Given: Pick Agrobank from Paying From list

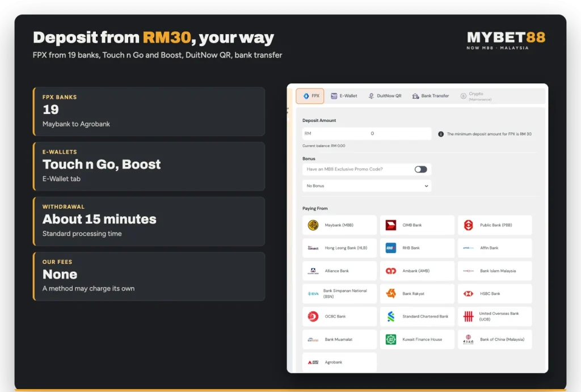Looking at the screenshot, I should pos(339,363).
